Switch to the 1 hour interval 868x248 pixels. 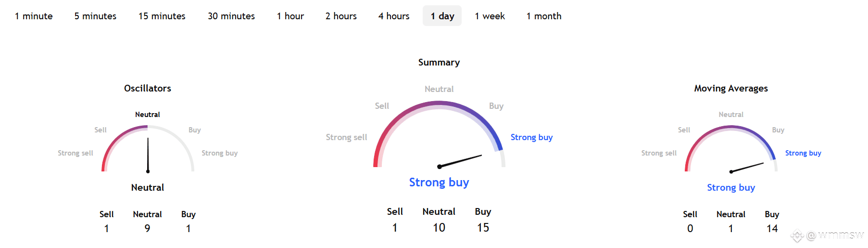point(290,16)
